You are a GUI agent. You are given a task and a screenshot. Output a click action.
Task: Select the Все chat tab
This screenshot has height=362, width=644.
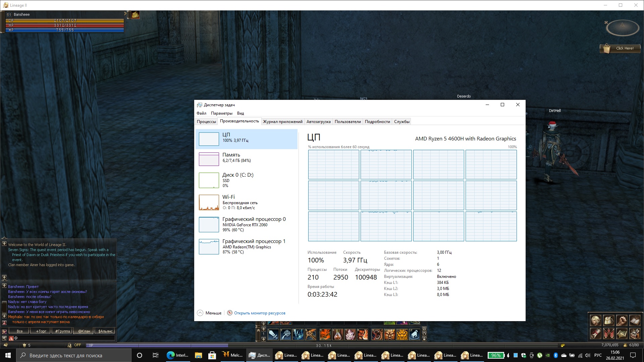pyautogui.click(x=19, y=331)
